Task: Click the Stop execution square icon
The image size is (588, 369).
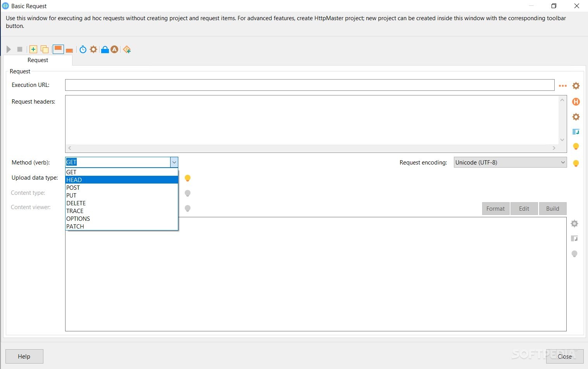Action: point(20,49)
